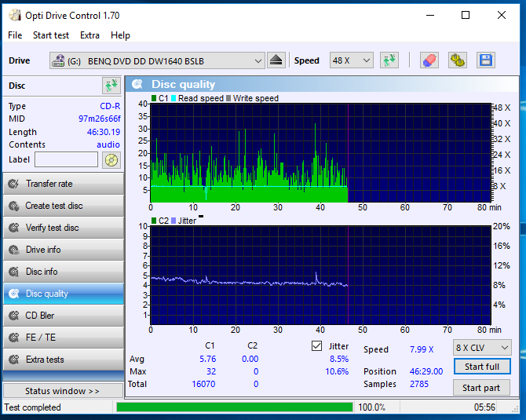Open the Verify test disc section

click(x=64, y=228)
